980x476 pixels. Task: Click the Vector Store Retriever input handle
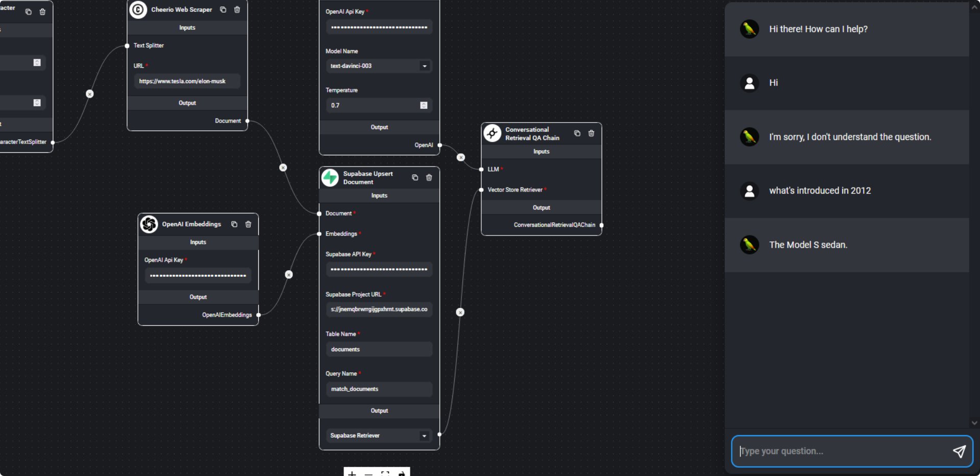pos(481,190)
